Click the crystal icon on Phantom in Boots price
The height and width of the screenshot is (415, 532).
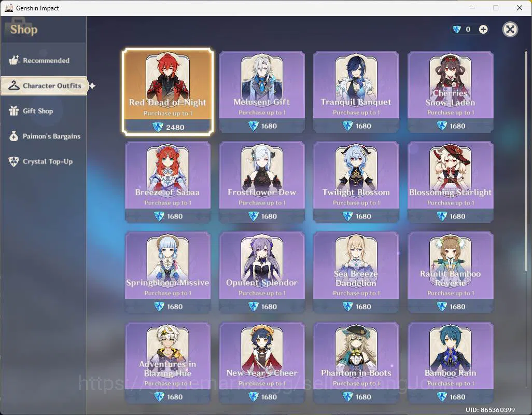(x=348, y=397)
